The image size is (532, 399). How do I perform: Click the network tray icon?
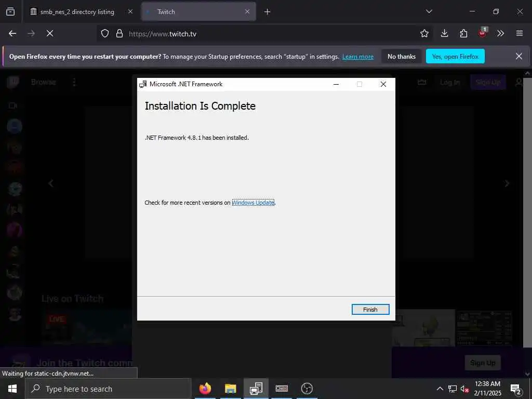[453, 389]
